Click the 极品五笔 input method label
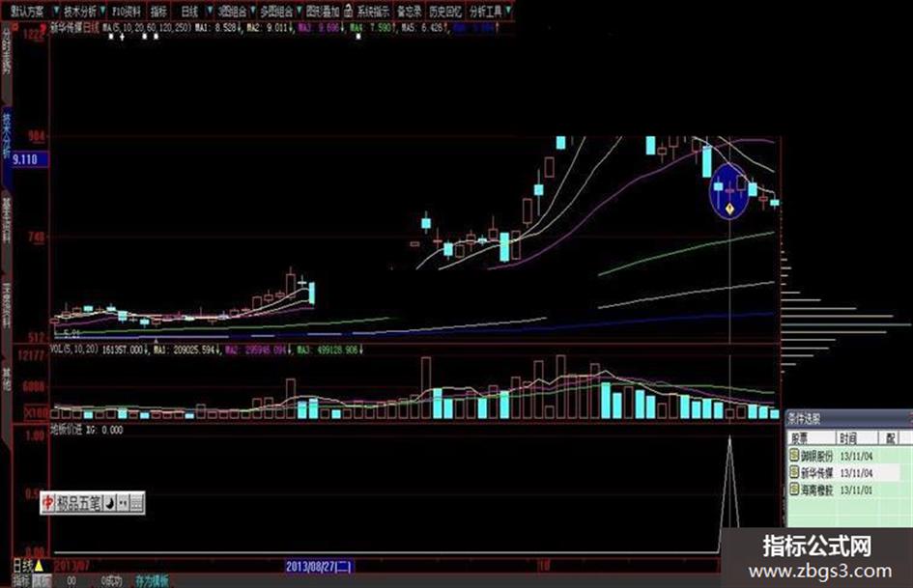This screenshot has width=913, height=588. pos(78,503)
